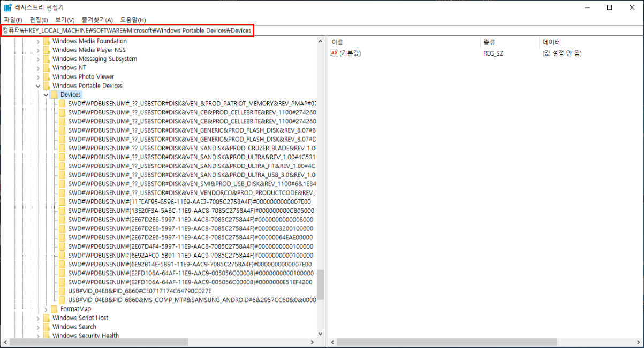Image resolution: width=644 pixels, height=348 pixels.
Task: Collapse the Devices key
Action: click(46, 95)
